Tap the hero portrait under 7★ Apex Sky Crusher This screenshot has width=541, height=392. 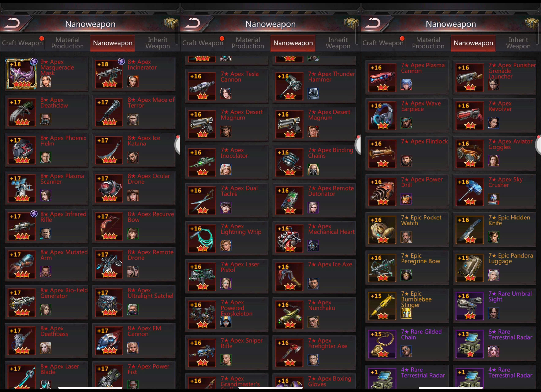pos(493,199)
